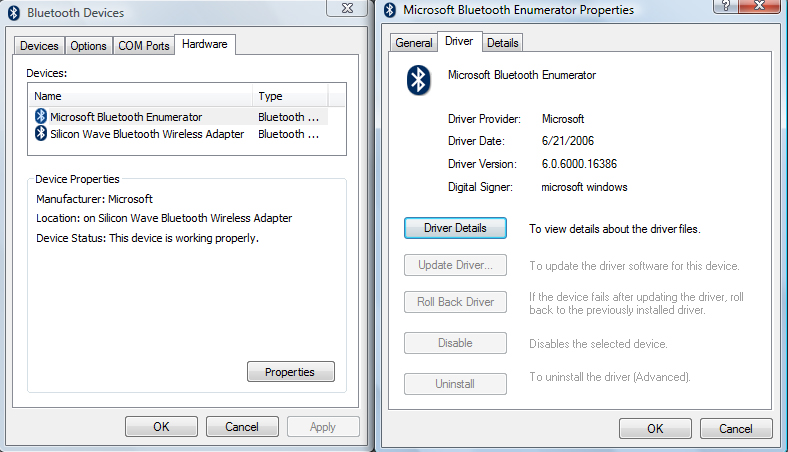Click the Name column header
The width and height of the screenshot is (788, 452).
click(140, 96)
